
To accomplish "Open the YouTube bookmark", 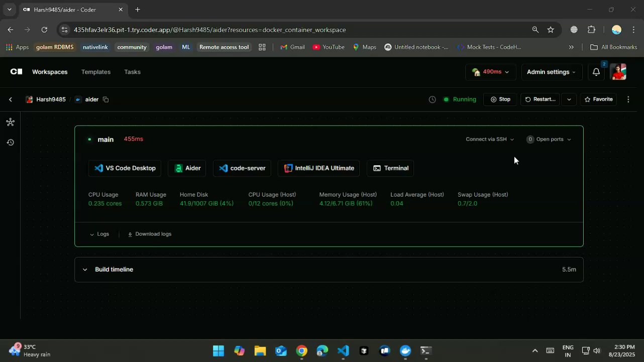I will (329, 47).
